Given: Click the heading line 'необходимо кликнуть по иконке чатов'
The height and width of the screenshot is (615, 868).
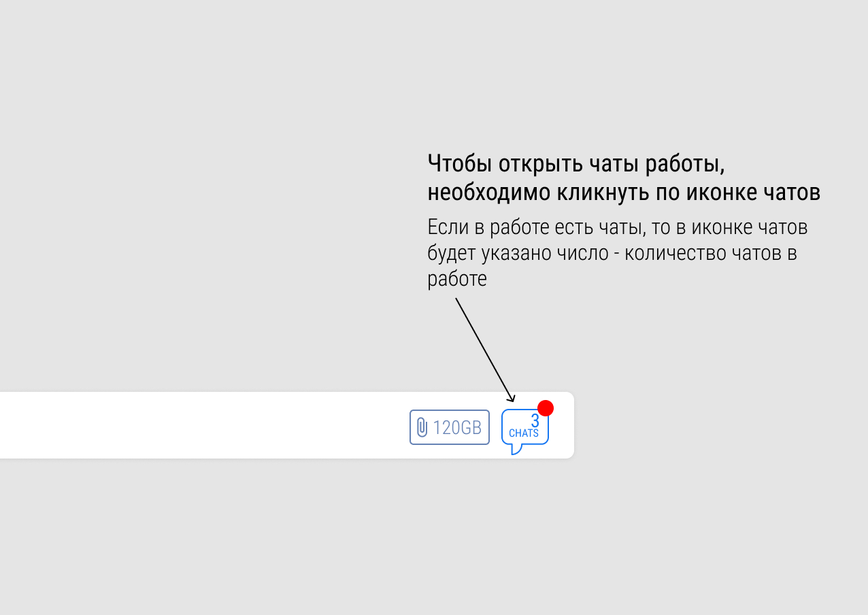Looking at the screenshot, I should pyautogui.click(x=623, y=193).
